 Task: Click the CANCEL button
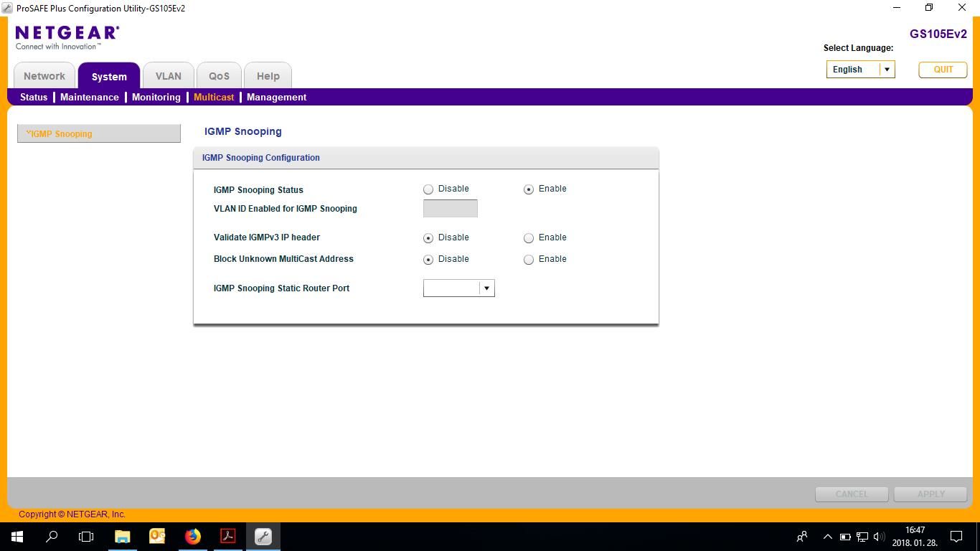(852, 494)
